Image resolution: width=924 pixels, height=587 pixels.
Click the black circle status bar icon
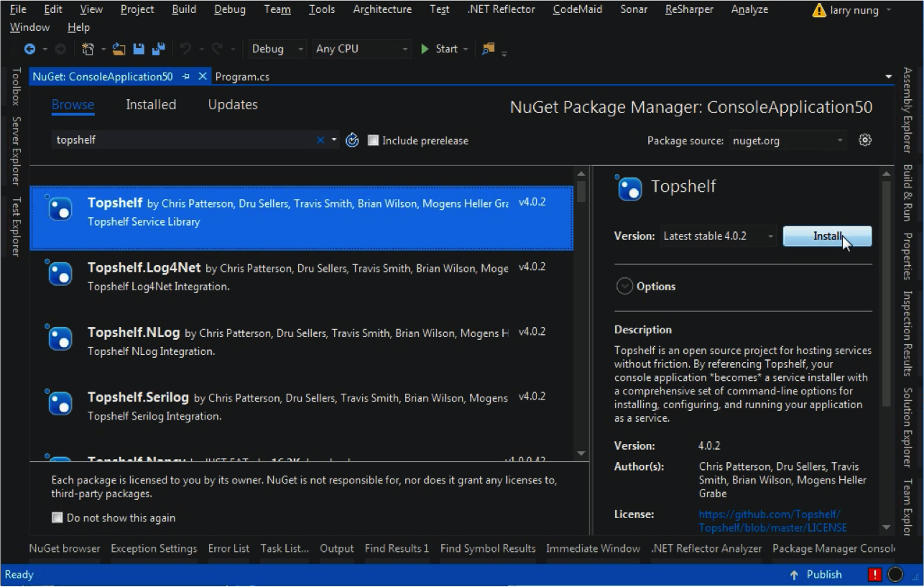point(895,575)
